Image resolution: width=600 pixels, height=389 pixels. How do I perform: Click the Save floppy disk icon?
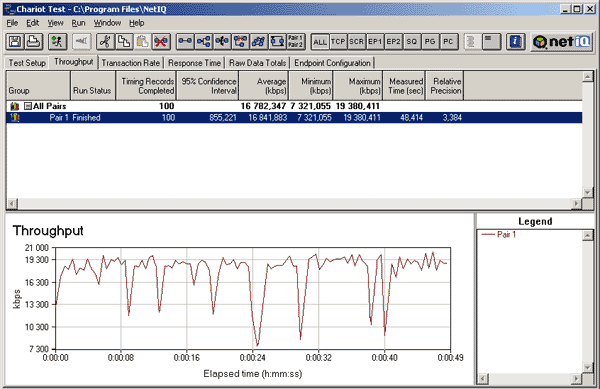coord(15,41)
